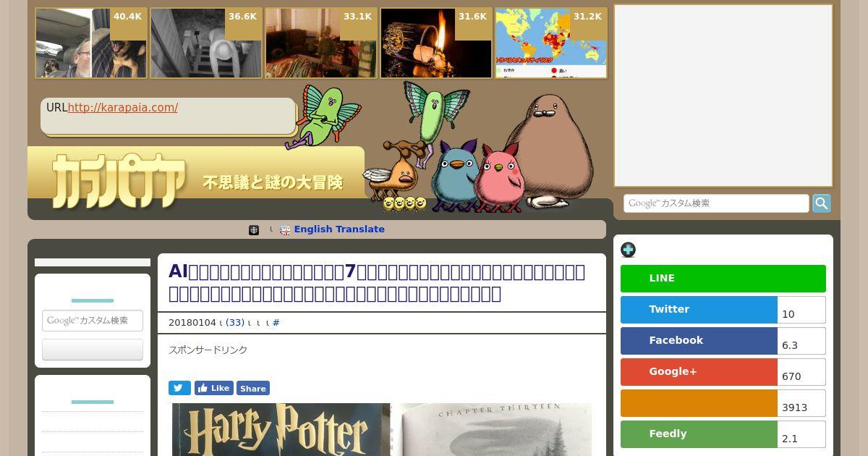
Task: Open the (33) comments link
Action: pyautogui.click(x=235, y=323)
